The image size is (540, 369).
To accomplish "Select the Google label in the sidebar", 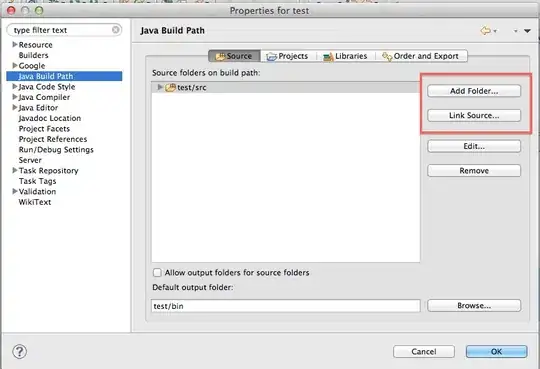I will pyautogui.click(x=32, y=66).
